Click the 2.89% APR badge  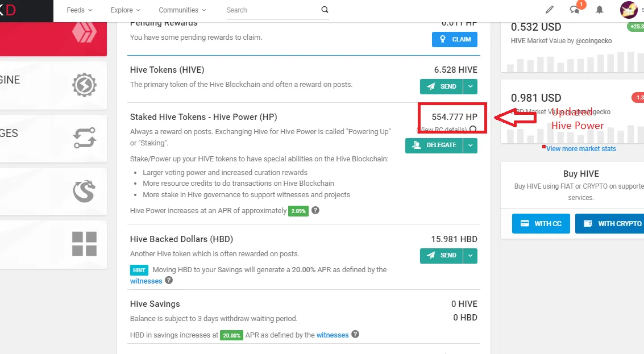298,211
